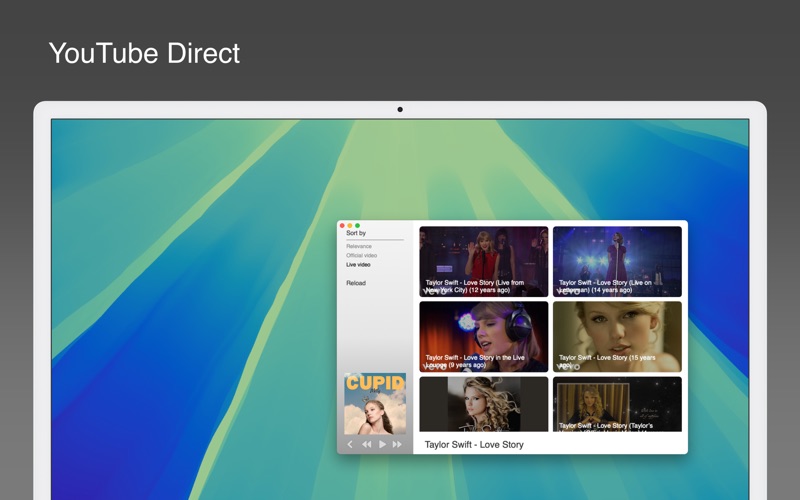Click the rewind double-arrow button
This screenshot has width=800, height=500.
coord(366,444)
